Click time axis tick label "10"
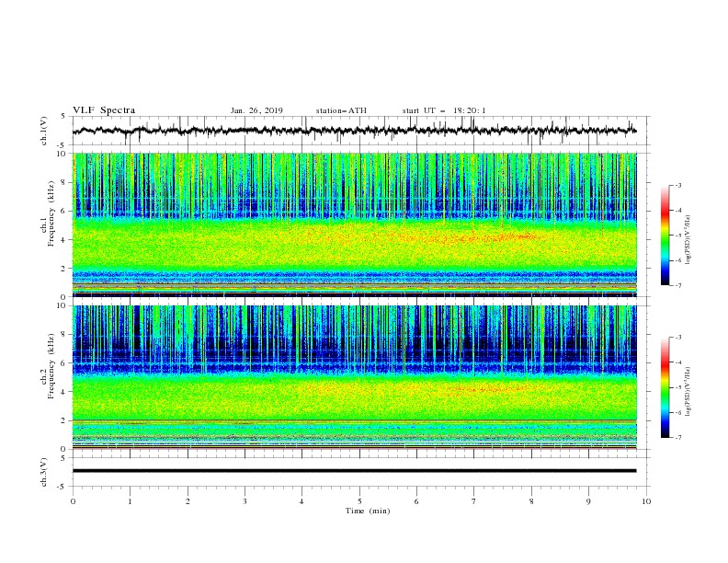This screenshot has height=563, width=728. 646,501
